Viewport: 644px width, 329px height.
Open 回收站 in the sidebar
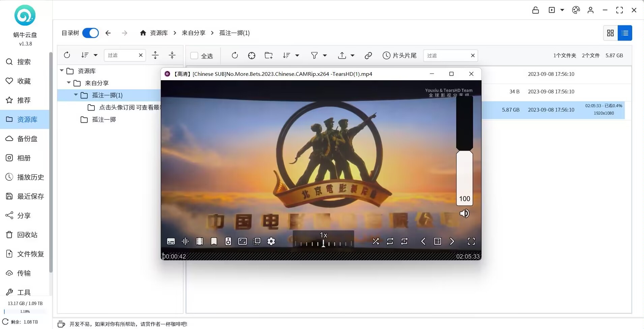click(x=25, y=235)
